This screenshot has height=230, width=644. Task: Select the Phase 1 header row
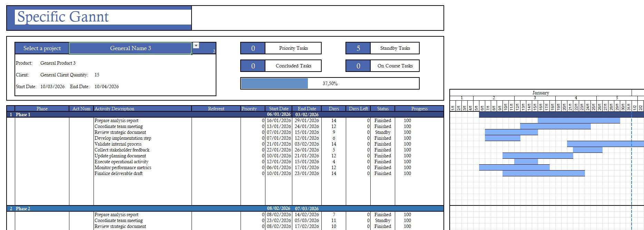(x=225, y=114)
